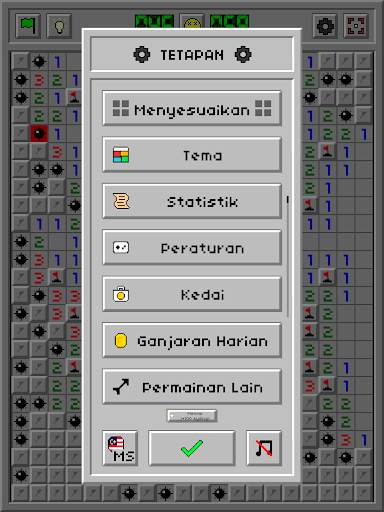This screenshot has width=384, height=512.
Task: Open Permainan Lain other games
Action: tap(192, 387)
